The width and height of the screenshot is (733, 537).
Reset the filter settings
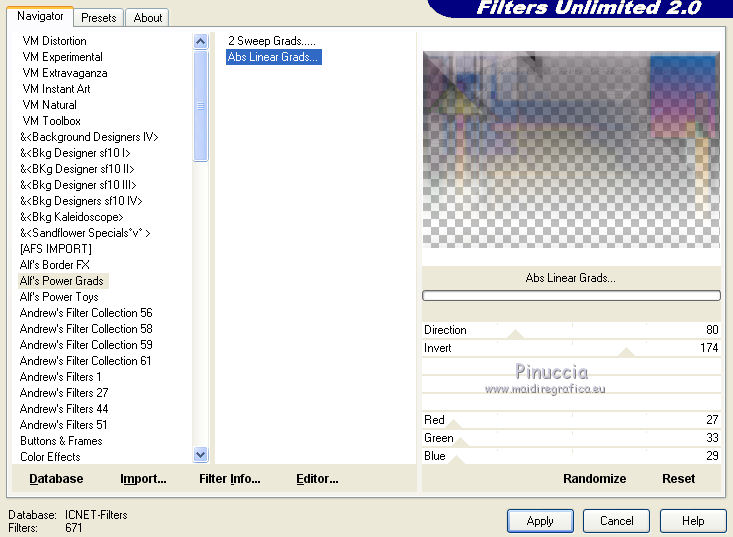[678, 479]
